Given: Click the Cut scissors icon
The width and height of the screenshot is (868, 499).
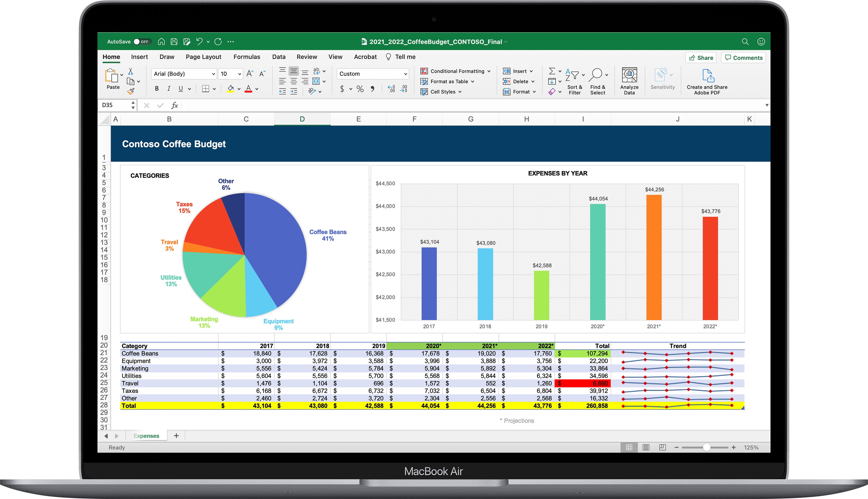Looking at the screenshot, I should point(131,71).
